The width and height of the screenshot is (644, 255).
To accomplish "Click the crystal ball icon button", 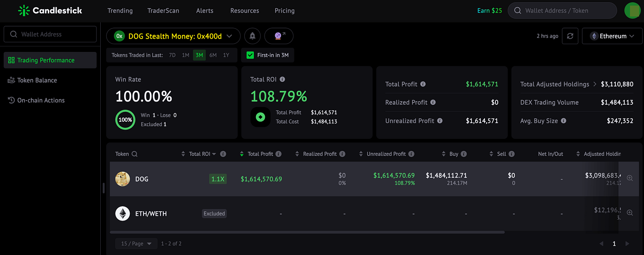I will tap(279, 36).
